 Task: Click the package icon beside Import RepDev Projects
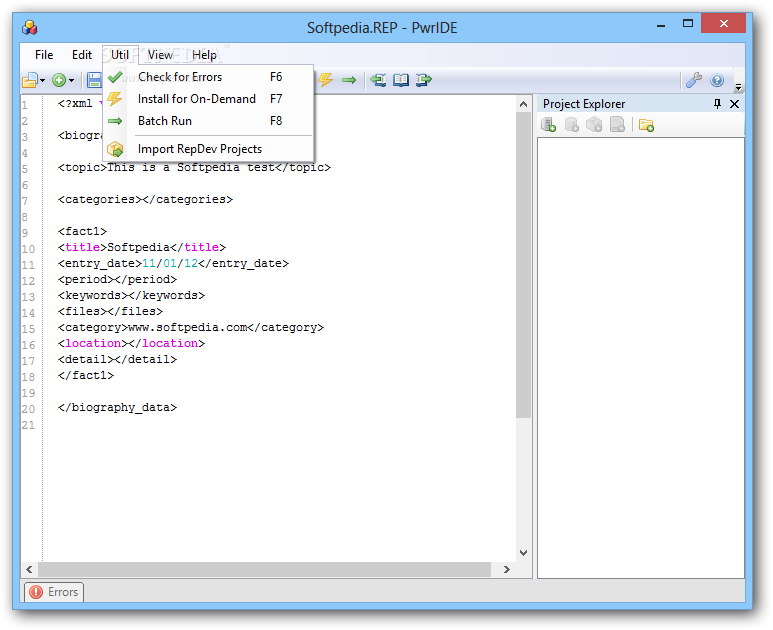[x=115, y=149]
